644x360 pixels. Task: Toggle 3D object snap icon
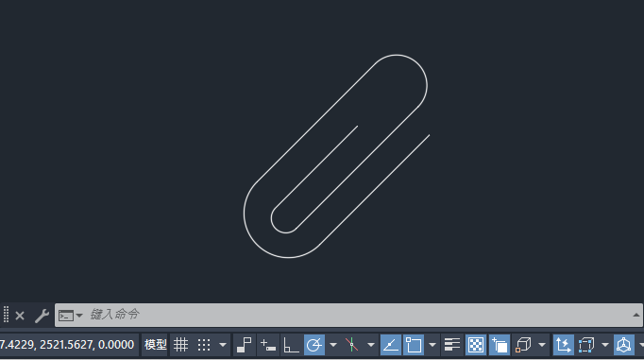coord(523,345)
